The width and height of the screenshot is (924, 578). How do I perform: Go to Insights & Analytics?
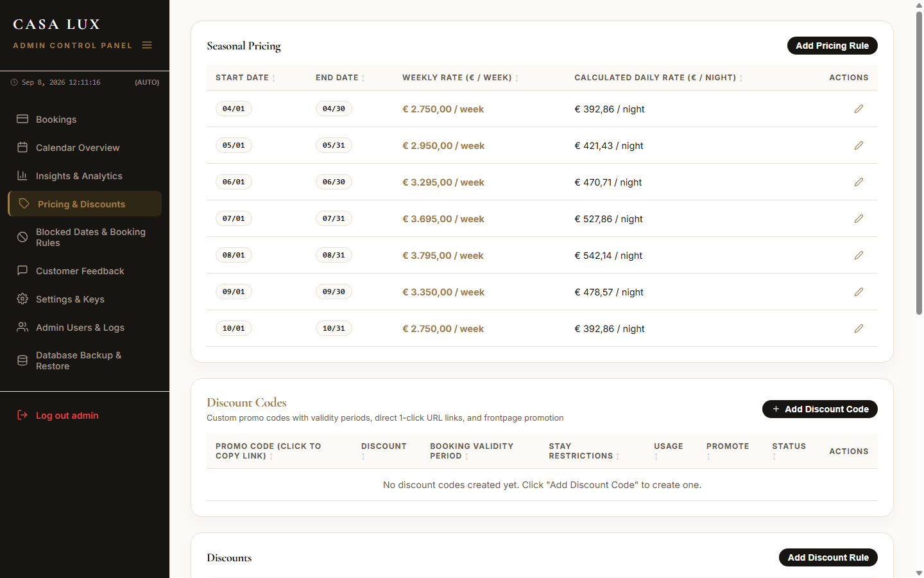(85, 176)
